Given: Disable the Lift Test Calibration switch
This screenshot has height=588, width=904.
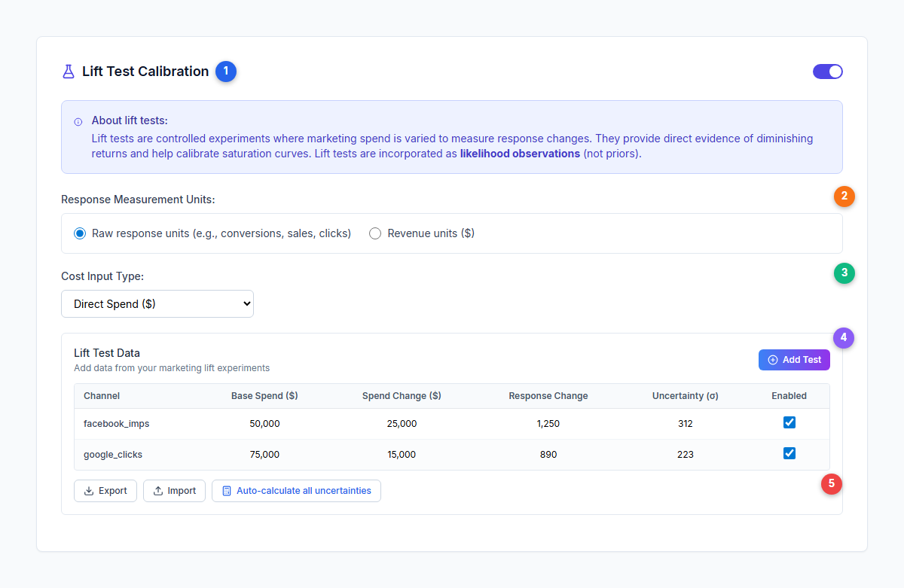Looking at the screenshot, I should [827, 72].
